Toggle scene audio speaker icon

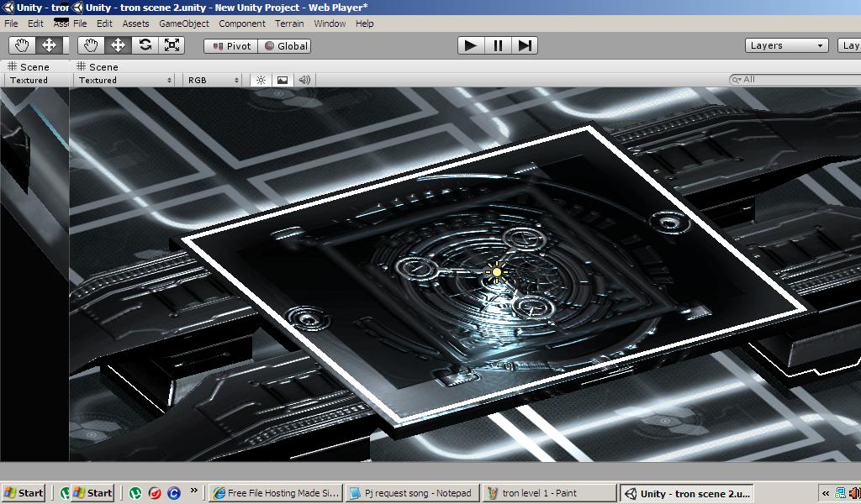pyautogui.click(x=304, y=80)
